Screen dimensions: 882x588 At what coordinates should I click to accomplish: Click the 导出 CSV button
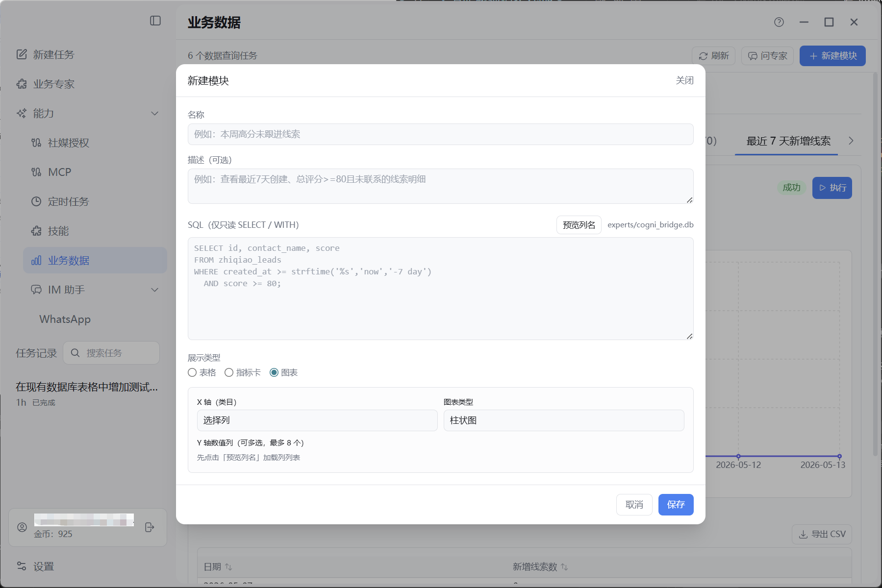click(822, 534)
